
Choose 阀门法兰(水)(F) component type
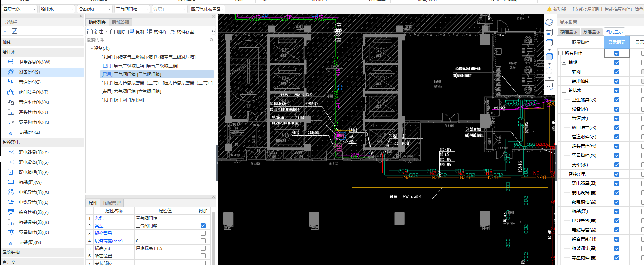coord(33,92)
